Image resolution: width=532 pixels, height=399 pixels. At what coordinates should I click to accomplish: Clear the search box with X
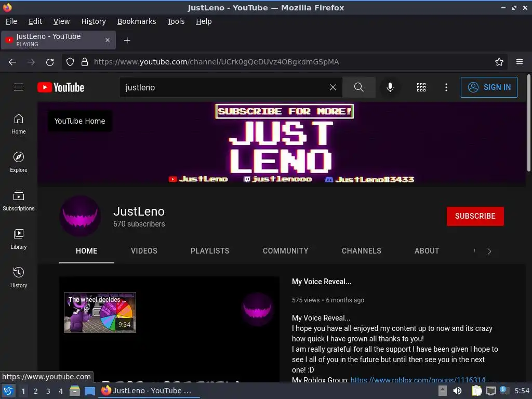[x=333, y=87]
